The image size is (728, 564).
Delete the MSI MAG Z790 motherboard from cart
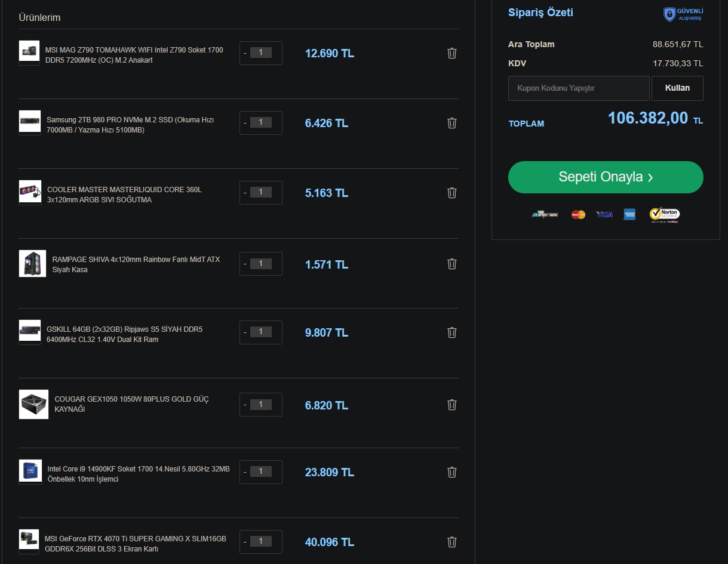click(452, 53)
